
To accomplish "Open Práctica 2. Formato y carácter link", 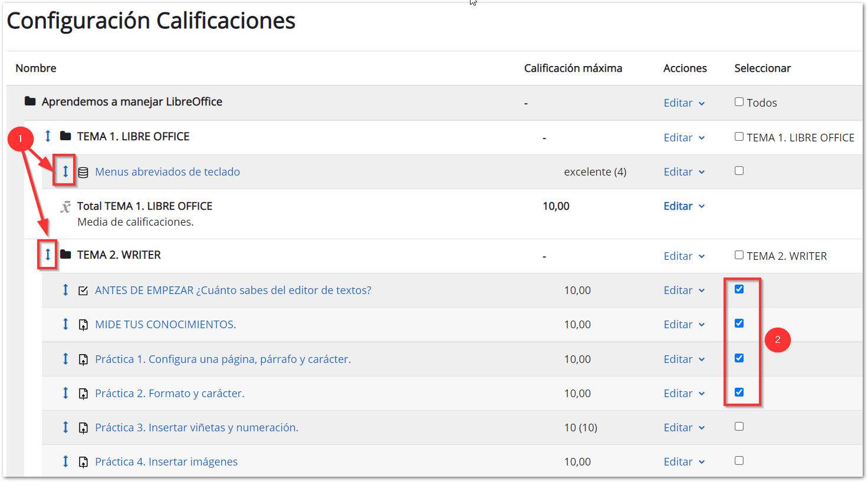I will [170, 393].
